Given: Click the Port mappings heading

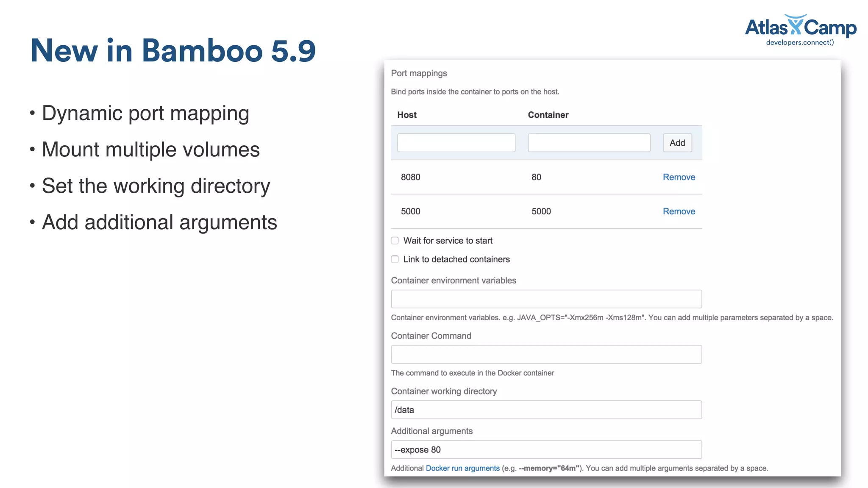Looking at the screenshot, I should pyautogui.click(x=419, y=73).
